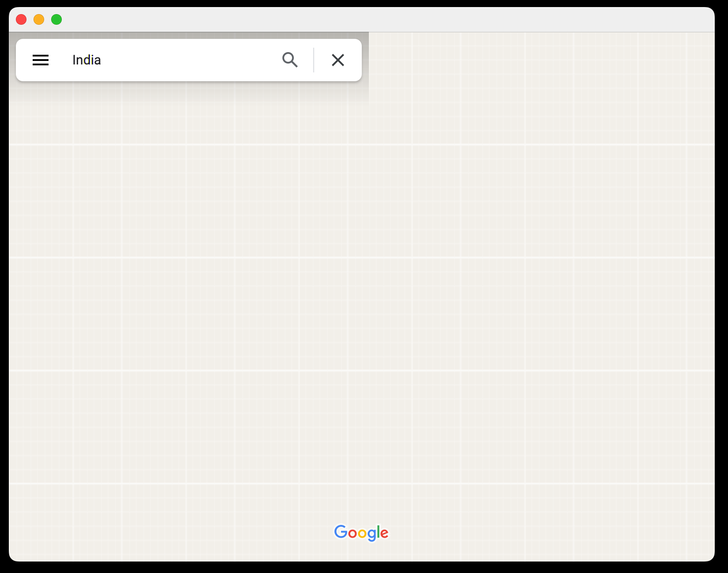
Task: Click the red letter o in Google logo
Action: point(352,534)
